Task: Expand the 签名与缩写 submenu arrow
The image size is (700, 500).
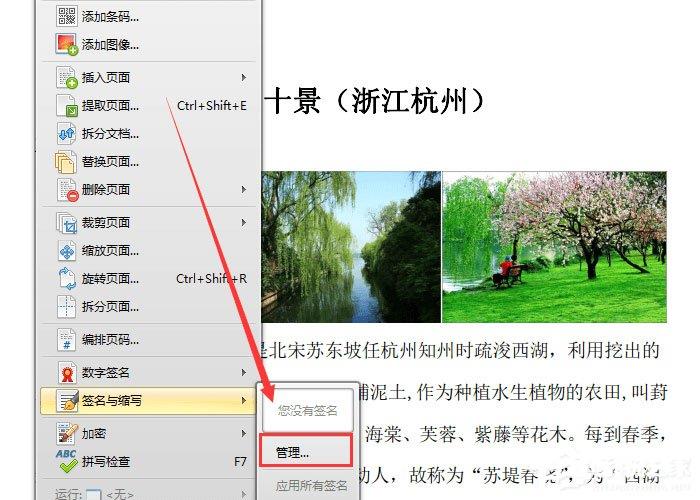Action: tap(243, 400)
